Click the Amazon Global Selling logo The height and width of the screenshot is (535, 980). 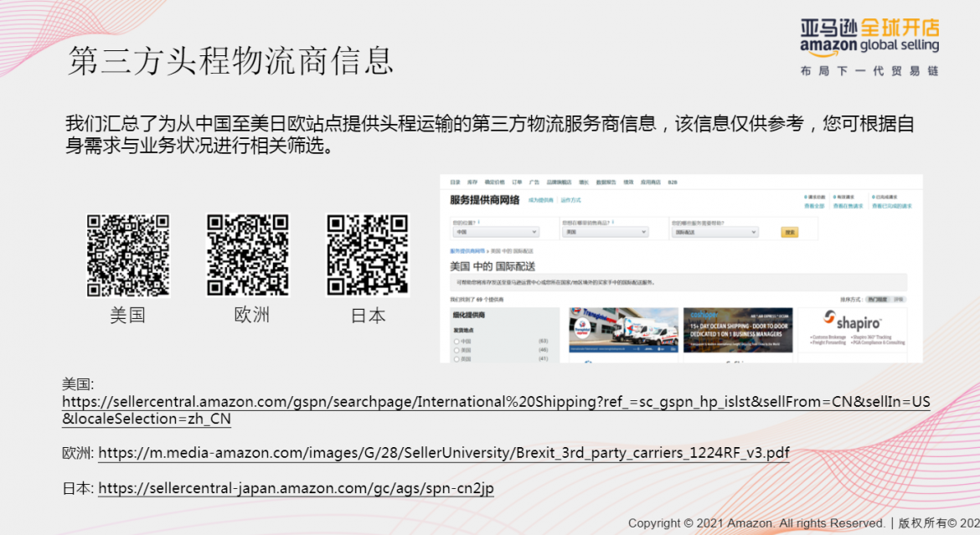(869, 38)
